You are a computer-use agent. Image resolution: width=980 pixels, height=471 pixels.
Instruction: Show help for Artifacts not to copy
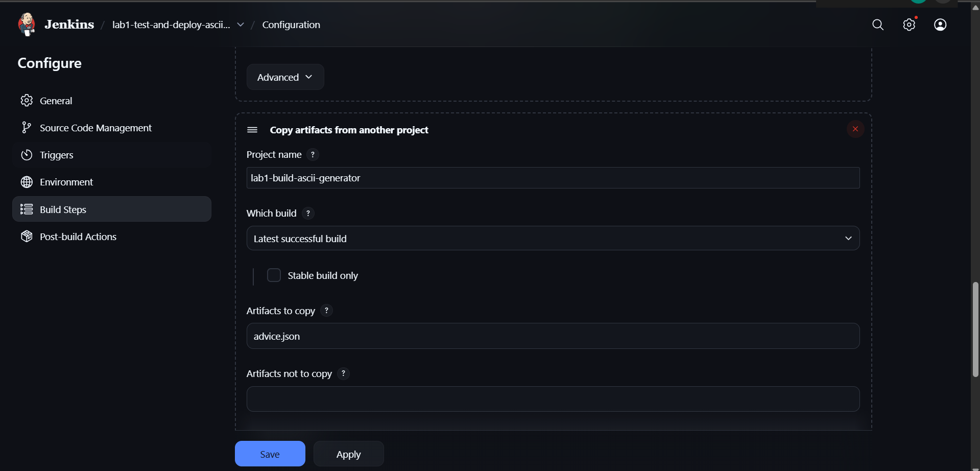pyautogui.click(x=344, y=373)
